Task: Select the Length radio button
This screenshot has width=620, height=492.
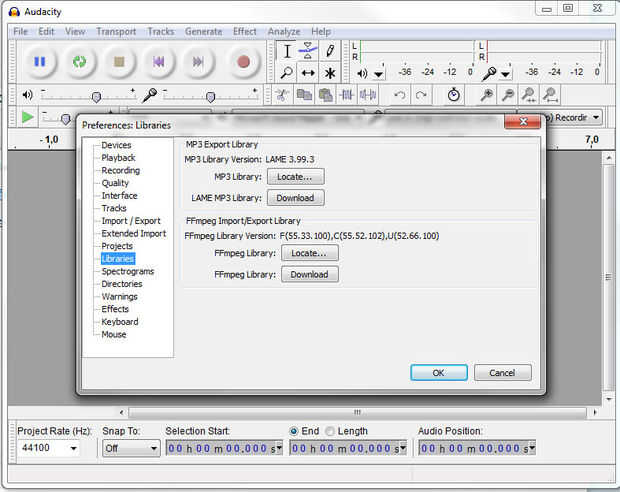Action: click(x=330, y=431)
